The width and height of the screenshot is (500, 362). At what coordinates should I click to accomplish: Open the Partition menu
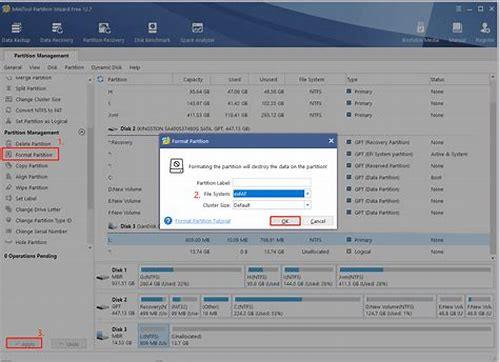coord(74,67)
